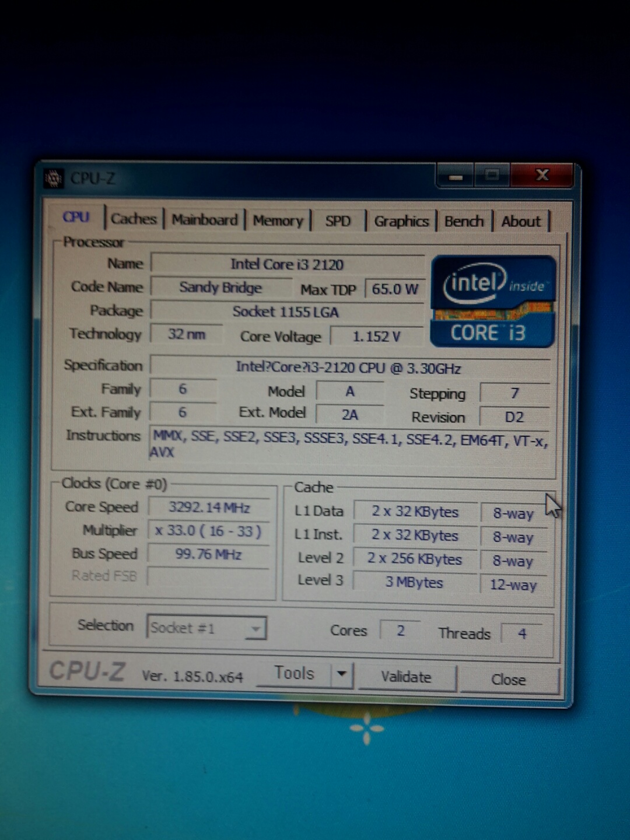Click the L1 Data '8-way' associativity
Screen dimensions: 630x840
pos(513,513)
